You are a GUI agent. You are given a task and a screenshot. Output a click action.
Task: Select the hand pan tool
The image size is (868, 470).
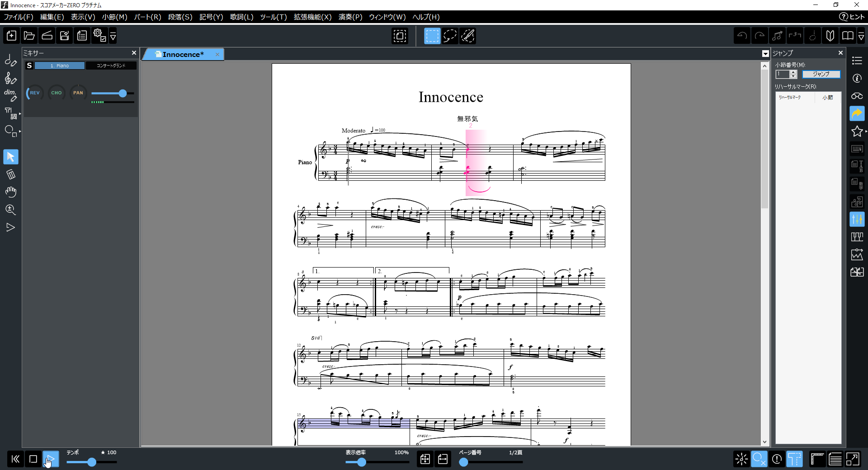coord(11,192)
